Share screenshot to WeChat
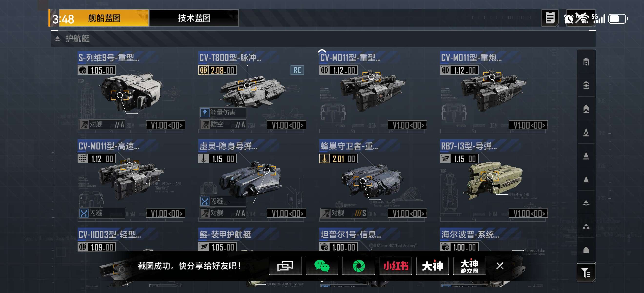Screen dimensions: 644x293 tap(322, 266)
